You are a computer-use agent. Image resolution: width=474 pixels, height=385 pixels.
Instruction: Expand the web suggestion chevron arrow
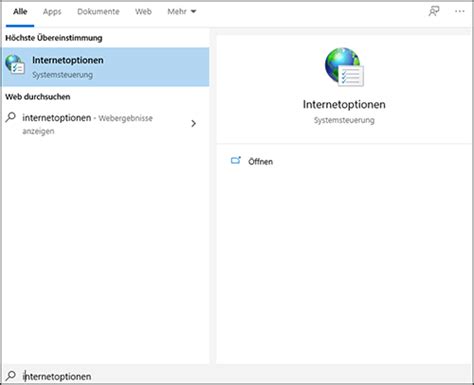pyautogui.click(x=193, y=124)
